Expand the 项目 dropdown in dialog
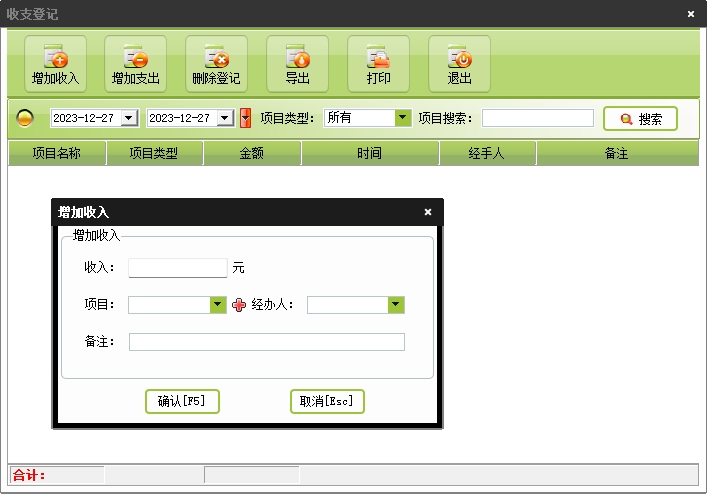Viewport: 707px width, 494px height. click(218, 305)
